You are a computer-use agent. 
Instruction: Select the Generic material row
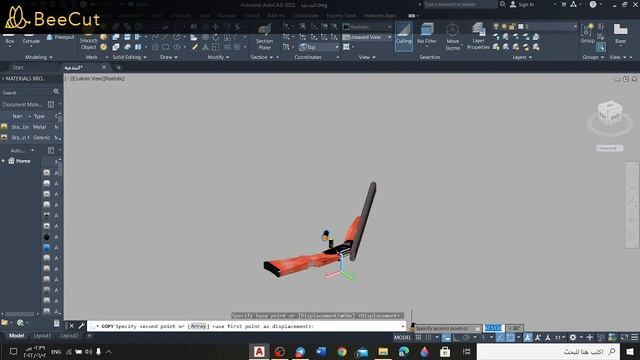(29, 138)
